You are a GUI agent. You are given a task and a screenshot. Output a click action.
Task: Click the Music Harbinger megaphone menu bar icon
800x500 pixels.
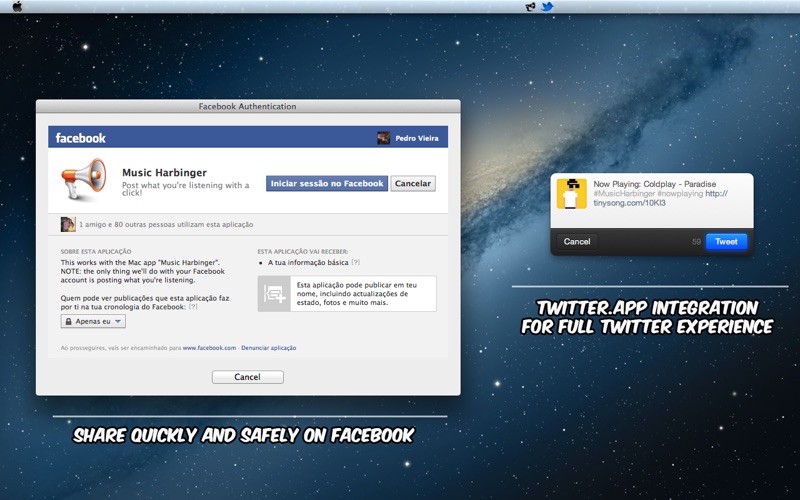point(531,7)
